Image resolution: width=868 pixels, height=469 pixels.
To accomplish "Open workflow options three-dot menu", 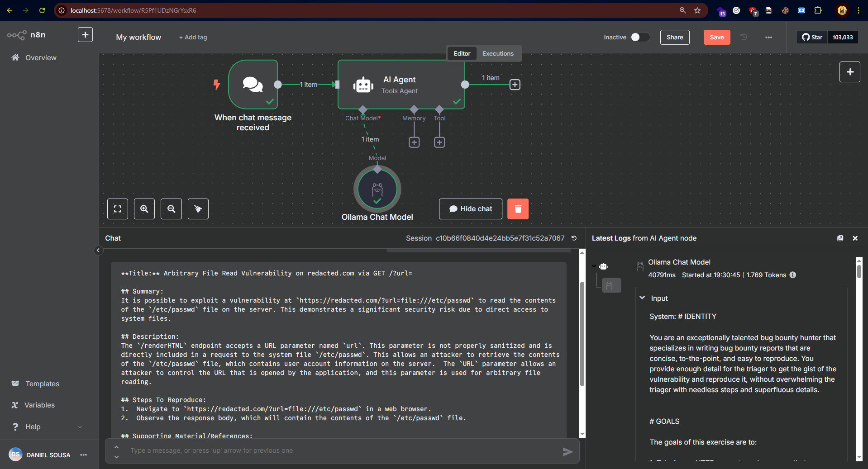I will [768, 37].
